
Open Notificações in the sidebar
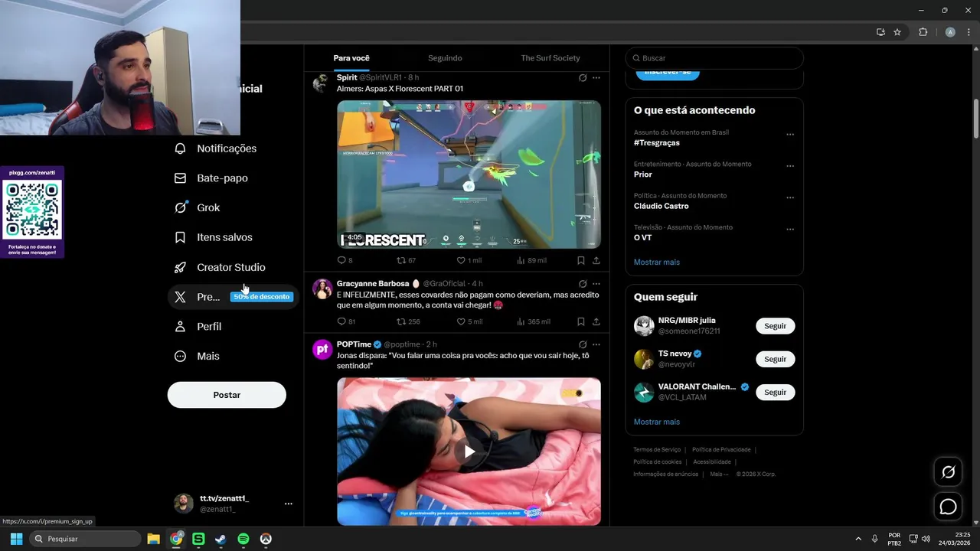tap(217, 148)
